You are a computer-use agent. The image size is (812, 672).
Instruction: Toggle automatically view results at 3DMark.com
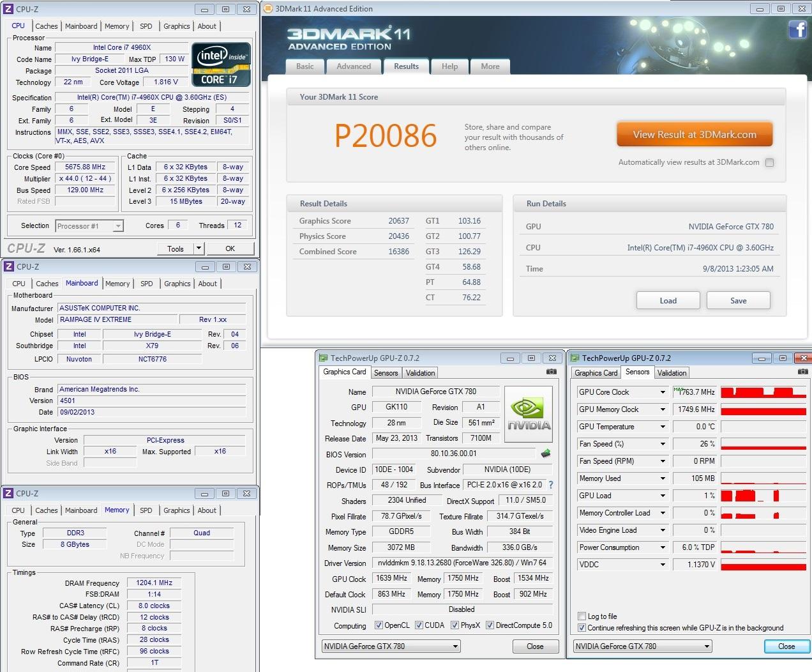769,162
